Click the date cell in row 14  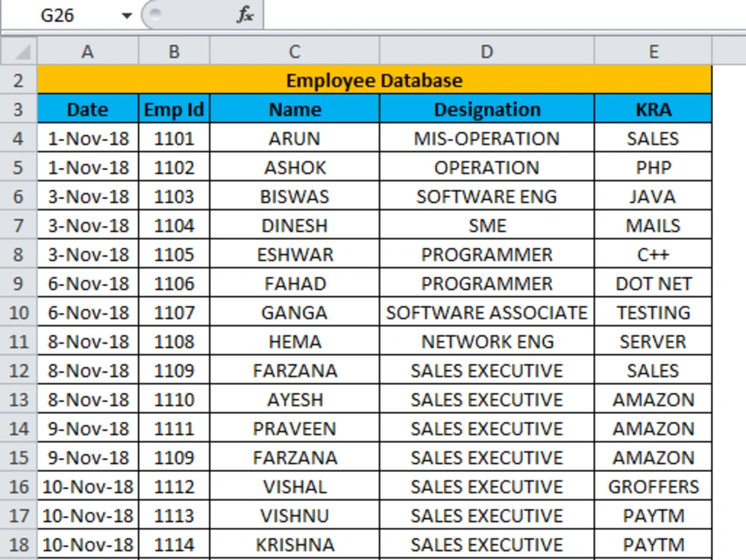87,428
